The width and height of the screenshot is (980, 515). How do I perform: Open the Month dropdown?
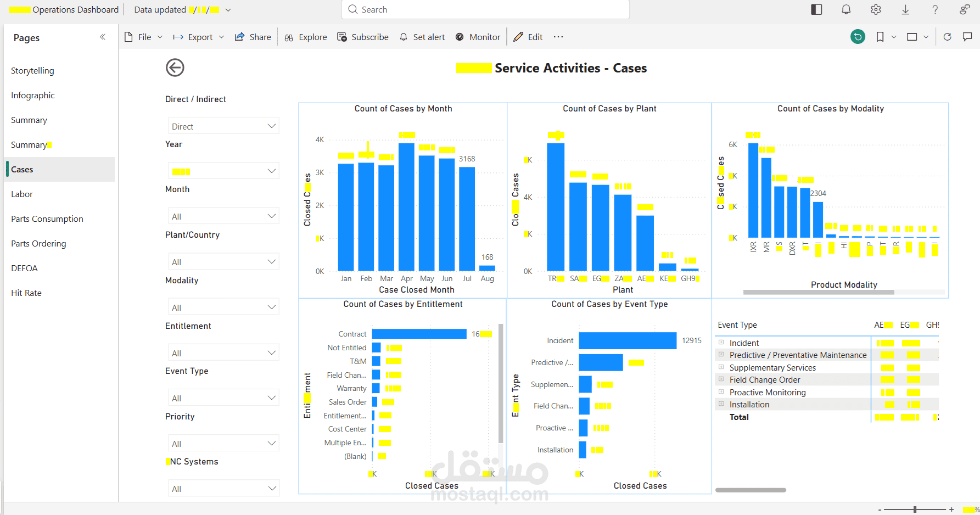point(223,216)
